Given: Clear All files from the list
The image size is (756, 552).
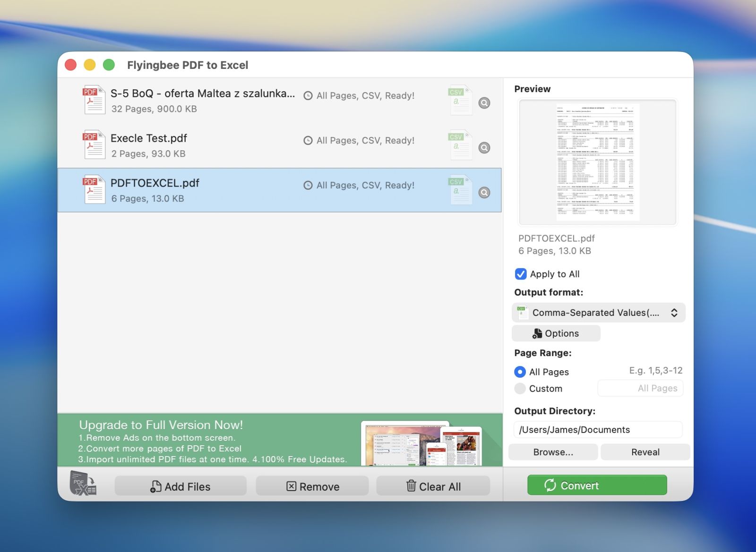Looking at the screenshot, I should 433,486.
